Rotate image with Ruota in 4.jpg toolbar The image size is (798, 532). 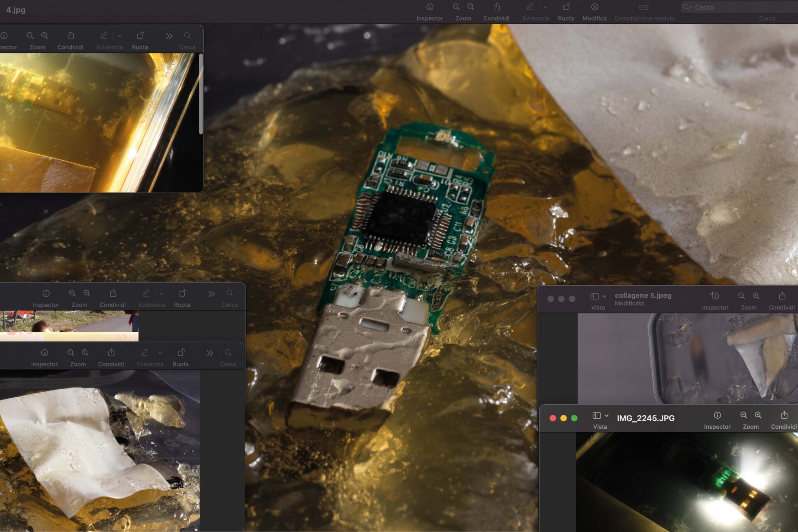[566, 7]
